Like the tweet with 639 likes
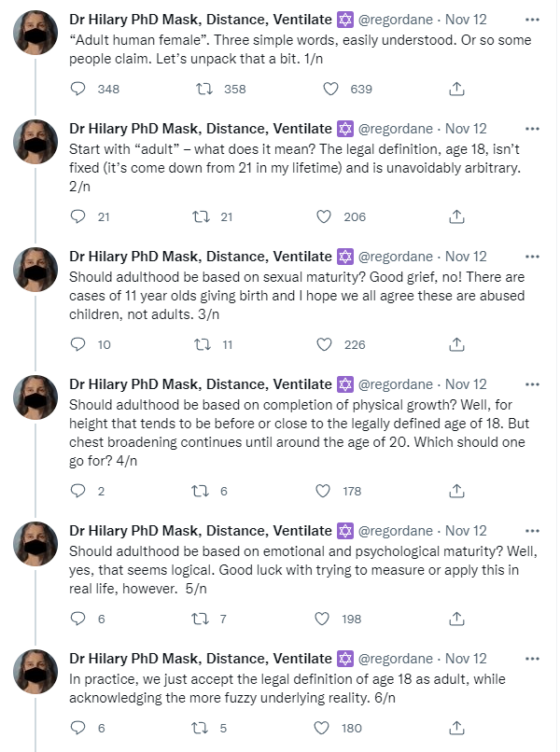Image resolution: width=560 pixels, height=752 pixels. coord(330,89)
